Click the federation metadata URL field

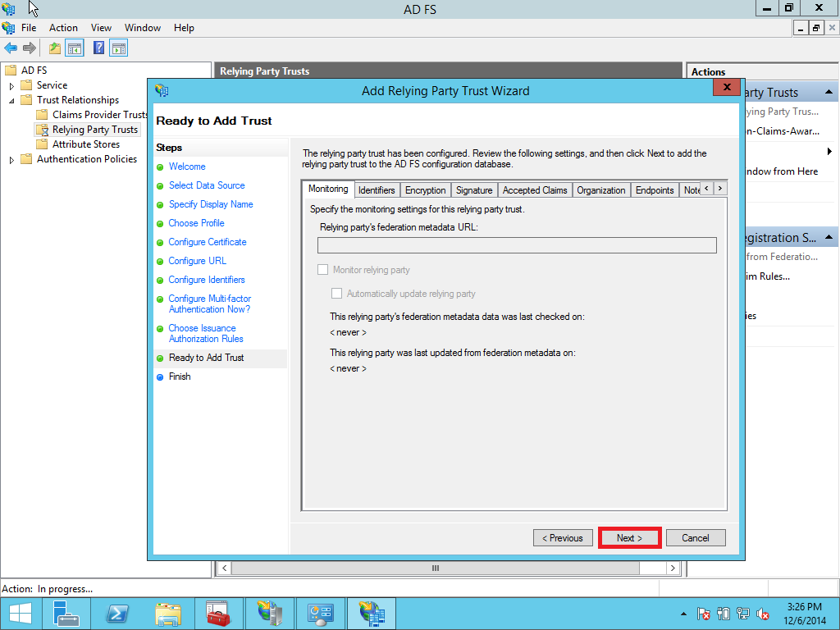517,245
